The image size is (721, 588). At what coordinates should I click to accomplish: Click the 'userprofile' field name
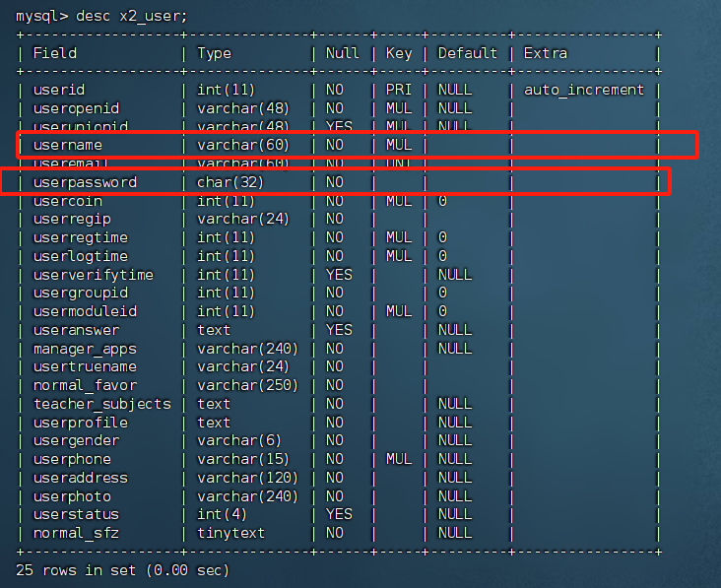coord(81,423)
